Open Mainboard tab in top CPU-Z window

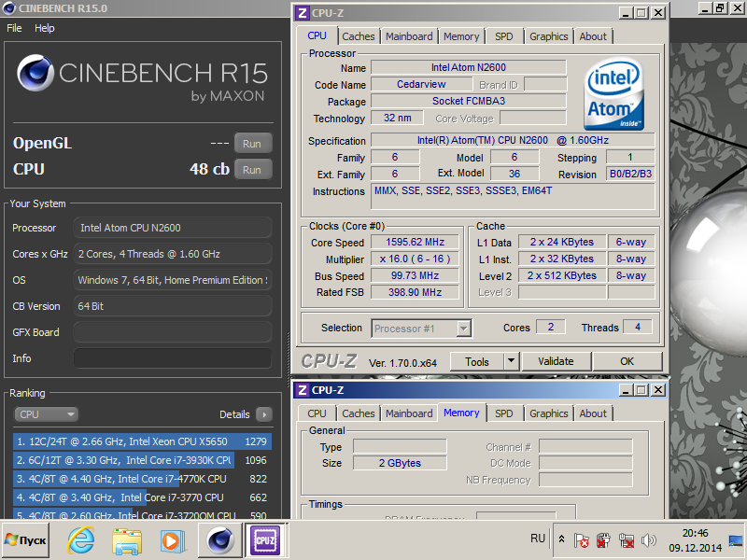pos(409,36)
